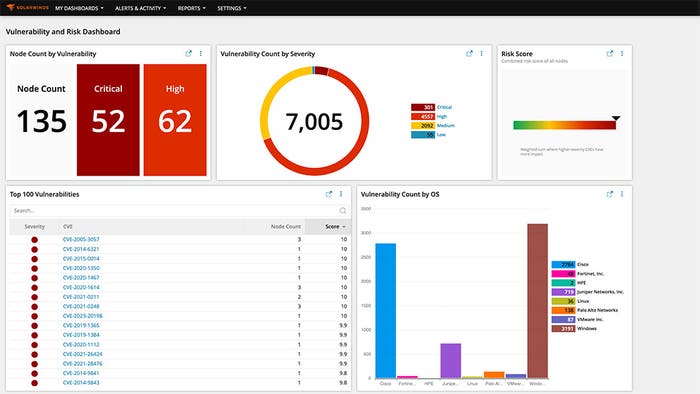Click the magnifier icon in vulnerabilities search

pos(342,211)
